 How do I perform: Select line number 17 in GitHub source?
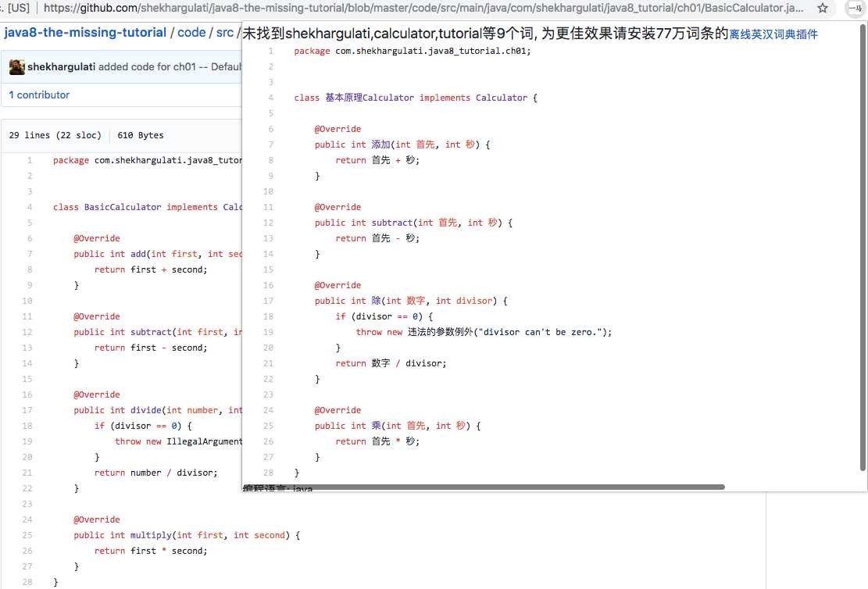point(27,410)
